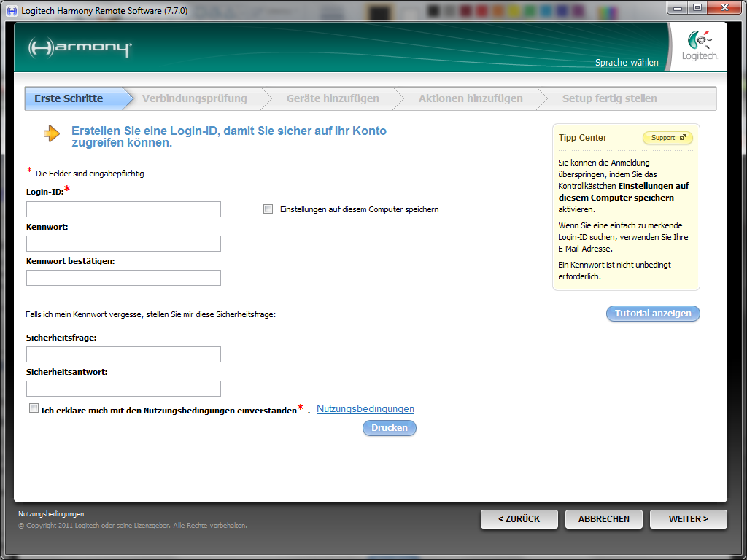Click the Harmony logo in header
Screen dimensions: 747x560
click(x=80, y=48)
